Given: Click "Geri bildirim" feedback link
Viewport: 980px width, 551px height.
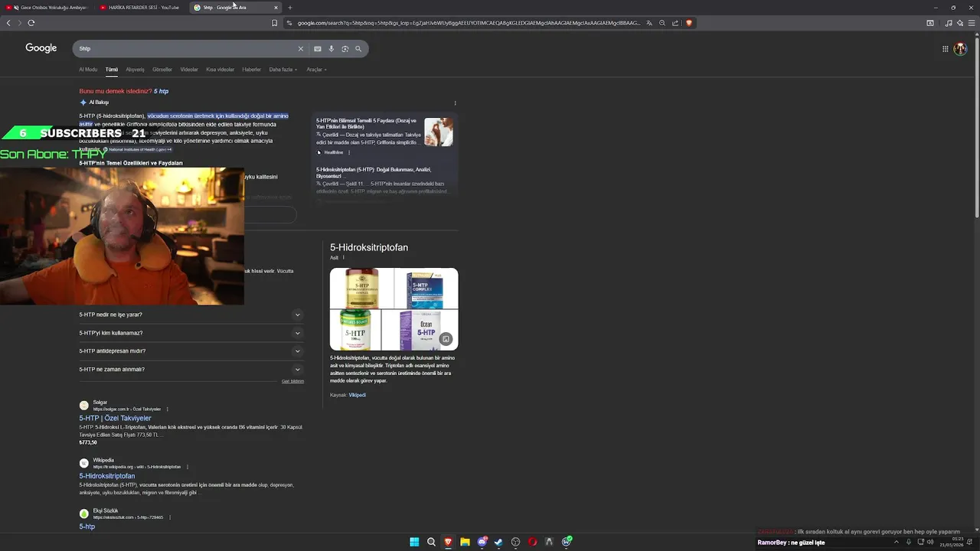Looking at the screenshot, I should point(292,381).
